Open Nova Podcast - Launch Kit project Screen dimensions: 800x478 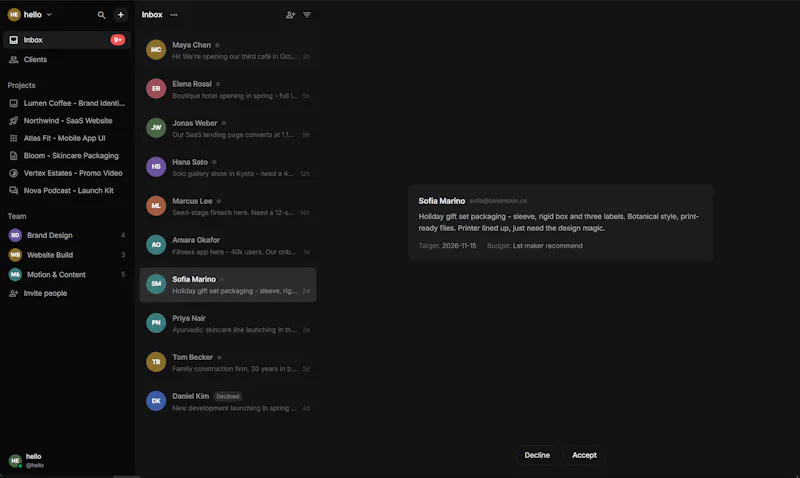tap(67, 190)
